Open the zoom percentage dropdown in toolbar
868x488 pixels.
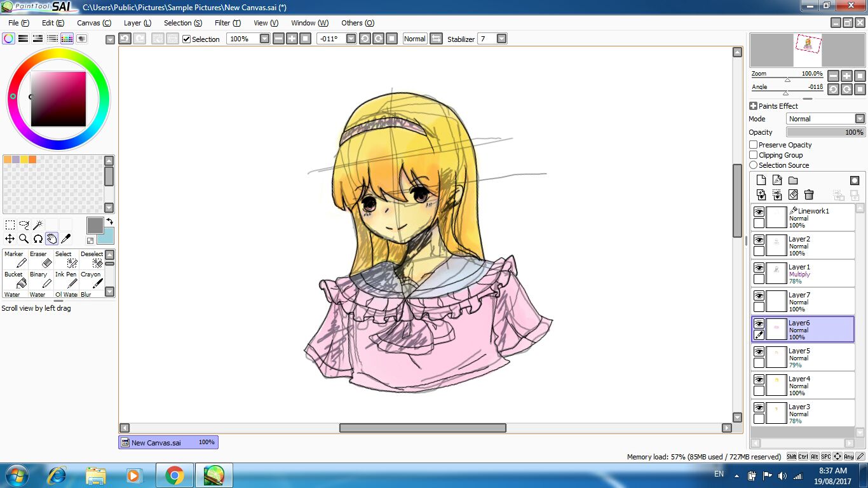click(x=264, y=39)
